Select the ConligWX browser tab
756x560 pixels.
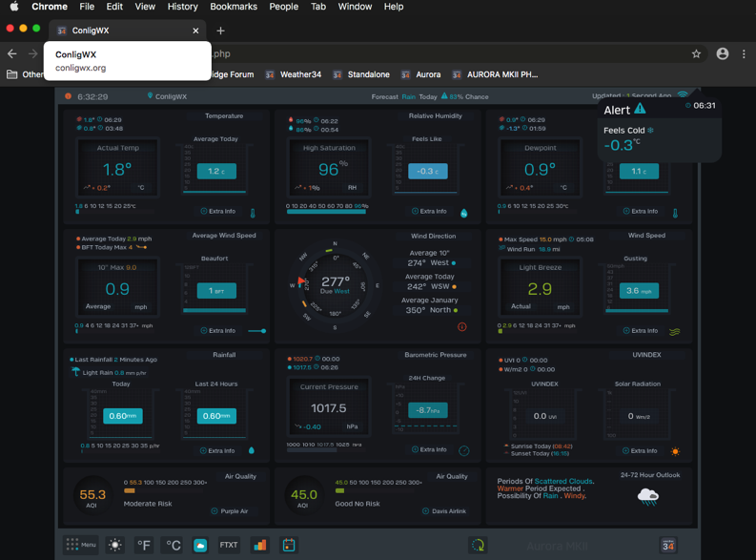tap(128, 31)
